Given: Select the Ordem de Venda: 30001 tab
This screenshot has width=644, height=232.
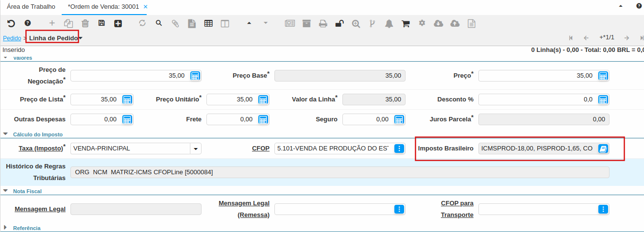Looking at the screenshot, I should point(103,7).
